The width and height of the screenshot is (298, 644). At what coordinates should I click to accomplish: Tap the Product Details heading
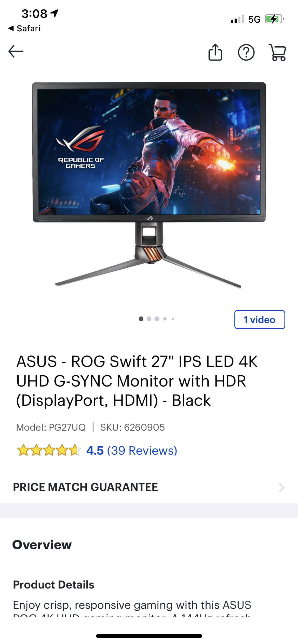click(x=53, y=584)
